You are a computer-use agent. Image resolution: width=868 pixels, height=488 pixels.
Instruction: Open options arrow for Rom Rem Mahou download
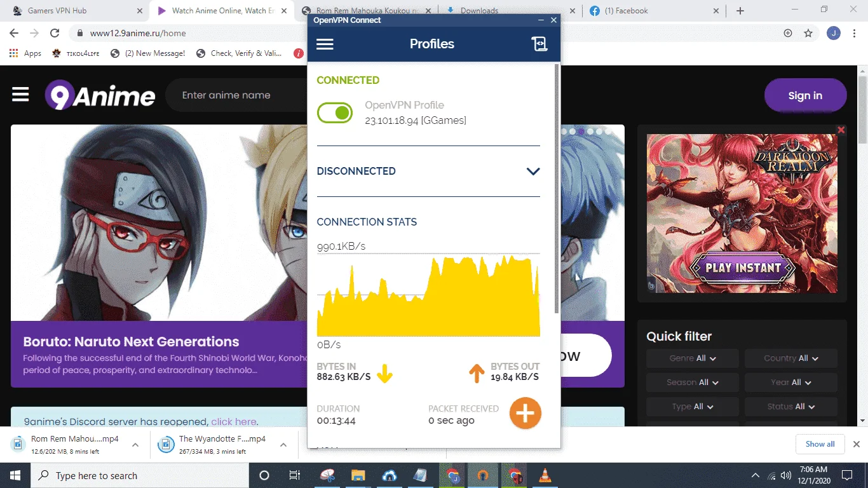click(x=135, y=445)
